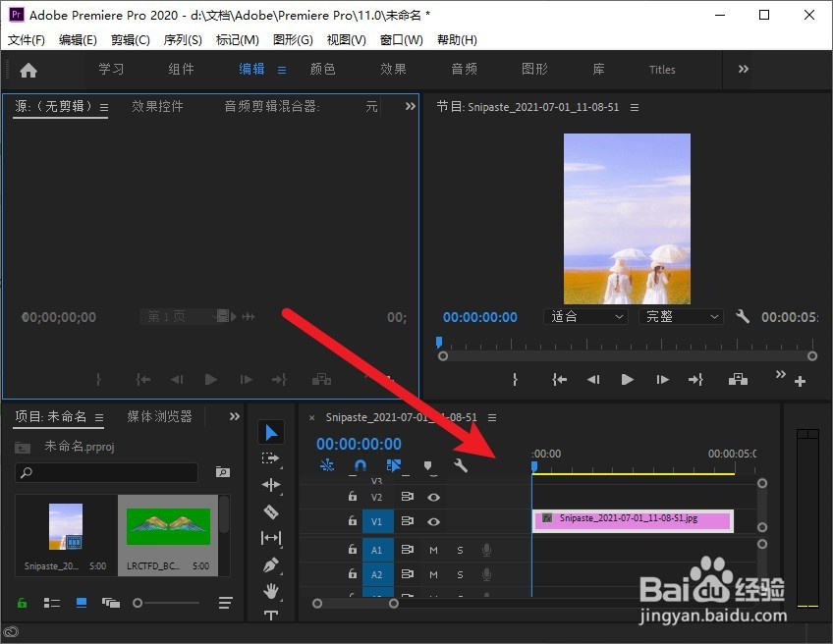Image resolution: width=833 pixels, height=644 pixels.
Task: Click find-in-bin search folder icon
Action: [x=223, y=472]
